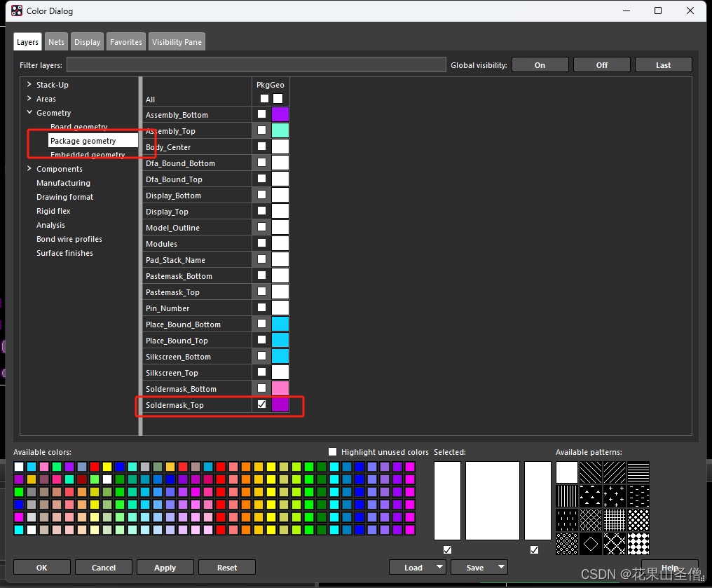Screen dimensions: 712x588
Task: Enable Highlight unused colors
Action: 332,452
